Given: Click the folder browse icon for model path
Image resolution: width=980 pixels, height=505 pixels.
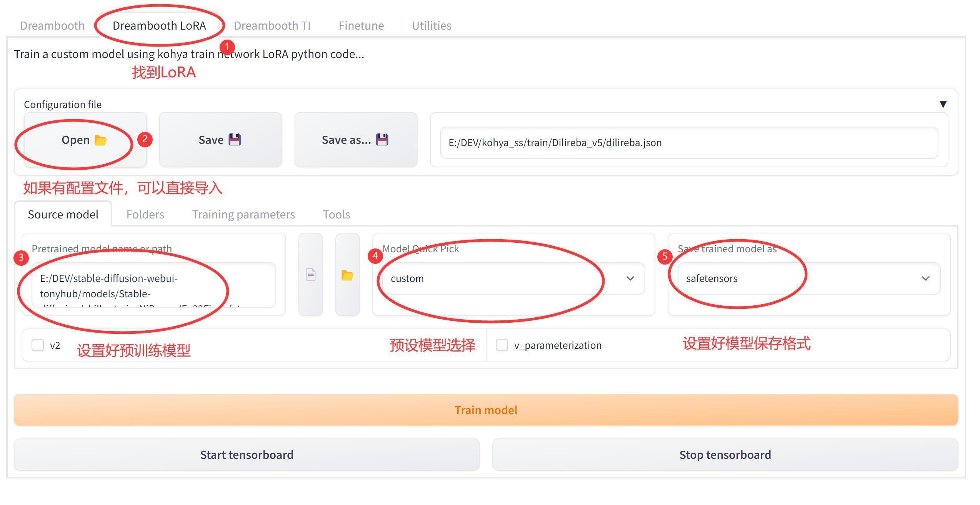Looking at the screenshot, I should (347, 275).
